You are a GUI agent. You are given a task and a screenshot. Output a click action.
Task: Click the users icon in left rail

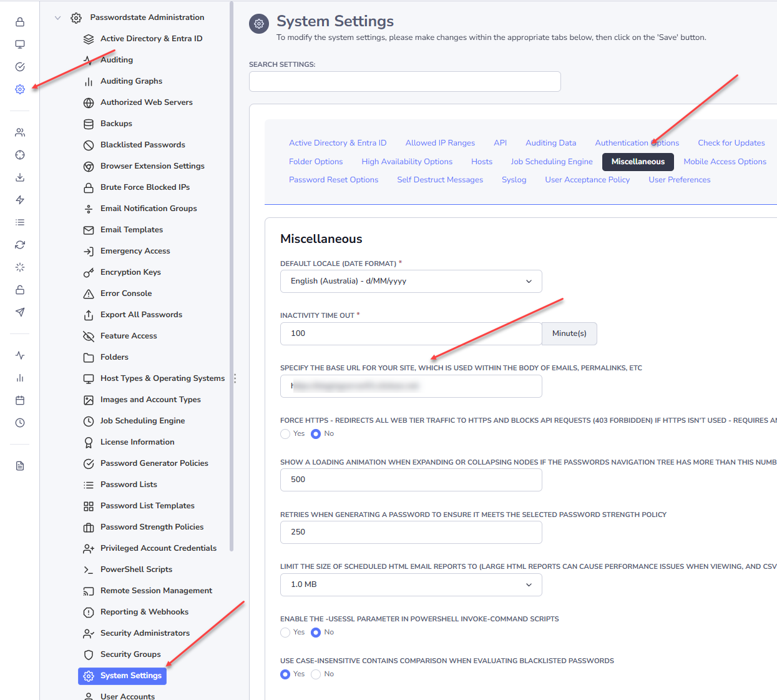(x=20, y=132)
